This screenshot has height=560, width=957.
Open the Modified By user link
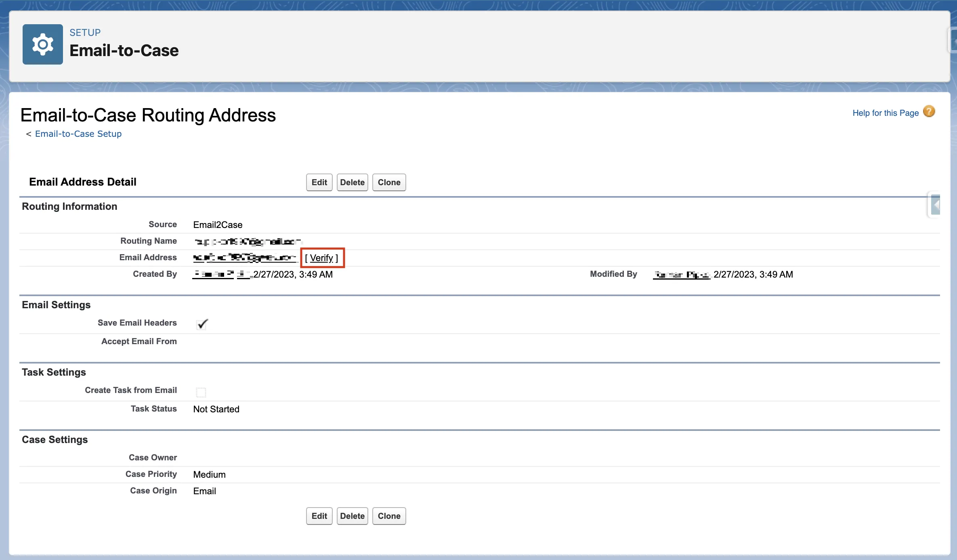pos(681,275)
